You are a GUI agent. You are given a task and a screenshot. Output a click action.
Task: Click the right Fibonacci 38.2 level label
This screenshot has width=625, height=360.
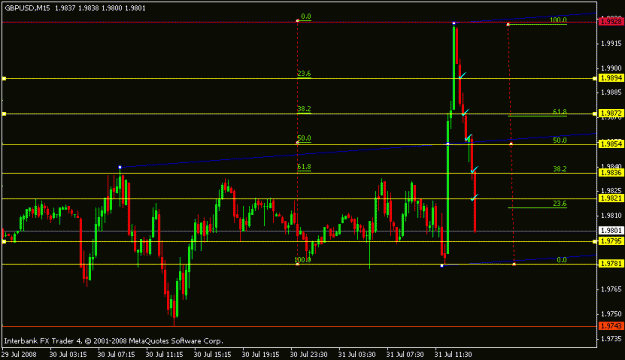560,169
